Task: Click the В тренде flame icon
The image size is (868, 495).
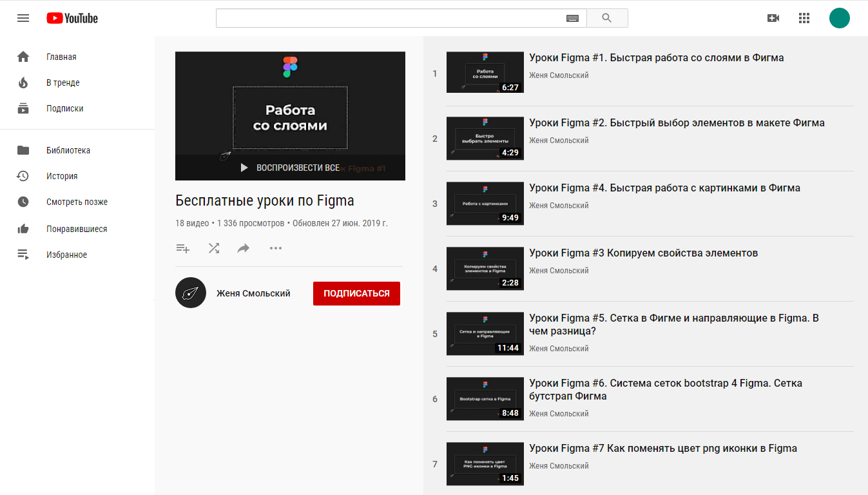Action: tap(23, 82)
